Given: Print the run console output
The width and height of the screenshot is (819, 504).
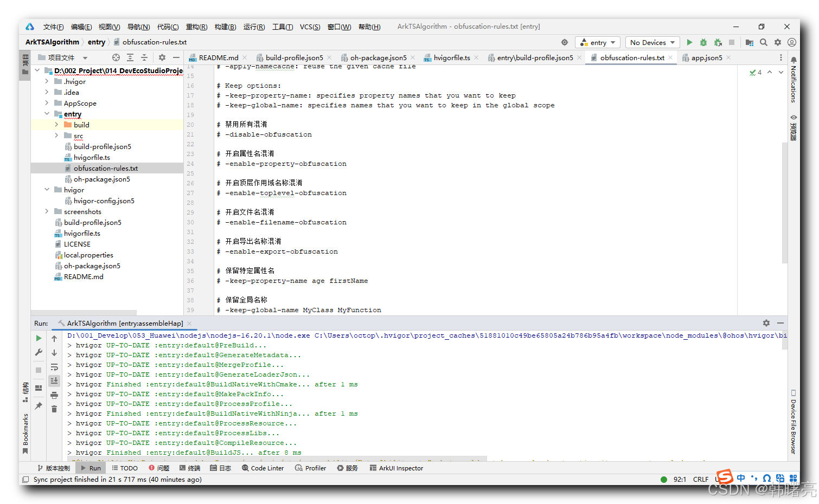Looking at the screenshot, I should 54,395.
